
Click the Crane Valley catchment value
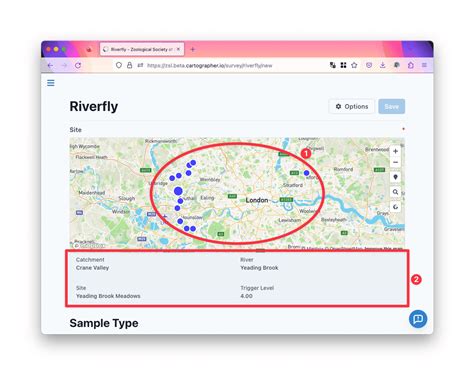(x=92, y=268)
